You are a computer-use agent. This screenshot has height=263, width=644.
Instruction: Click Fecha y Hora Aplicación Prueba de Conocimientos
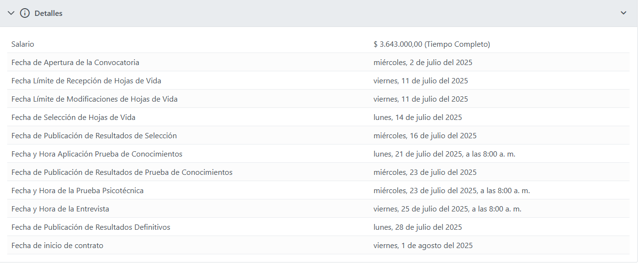pyautogui.click(x=97, y=154)
